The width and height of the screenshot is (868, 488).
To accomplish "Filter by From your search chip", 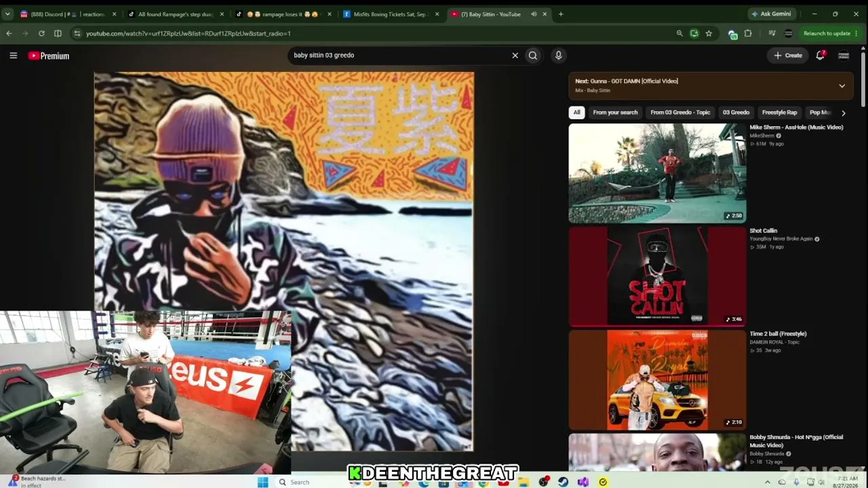I will (x=615, y=113).
